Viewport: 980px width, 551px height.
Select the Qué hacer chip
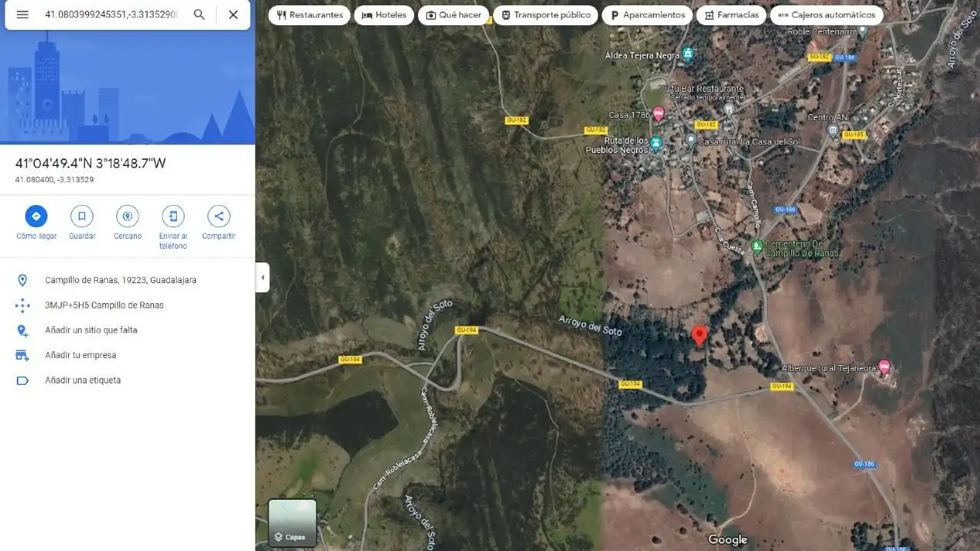[x=453, y=15]
